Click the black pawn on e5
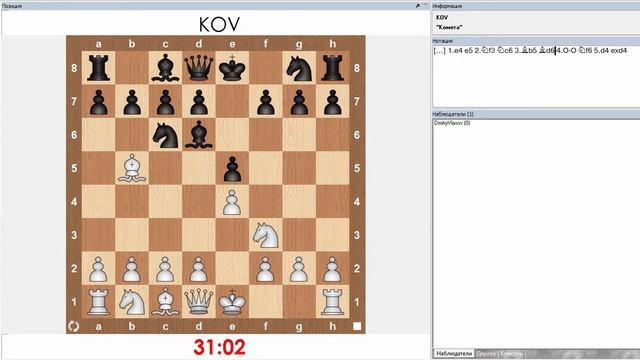This screenshot has width=640, height=360. tap(232, 168)
